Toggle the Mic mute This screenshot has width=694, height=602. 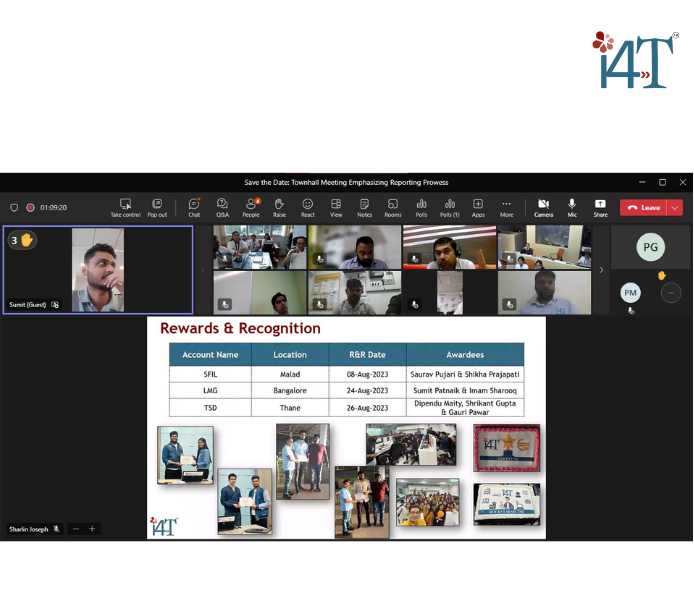click(572, 208)
